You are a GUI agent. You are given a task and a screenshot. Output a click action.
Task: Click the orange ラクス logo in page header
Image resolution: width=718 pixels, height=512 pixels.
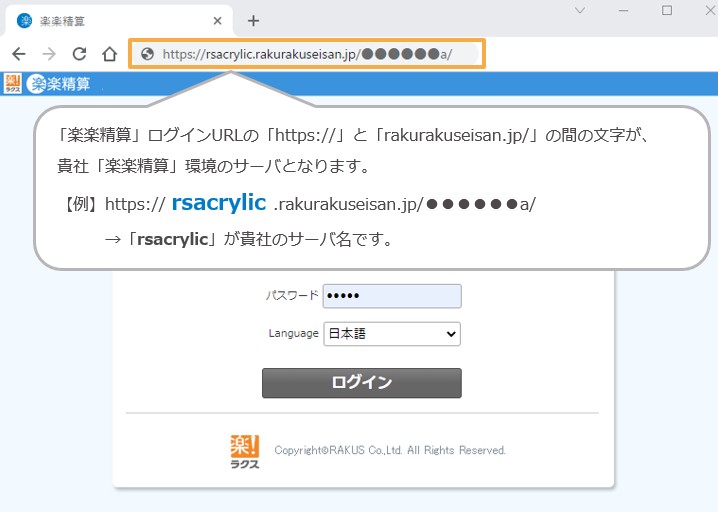[13, 84]
